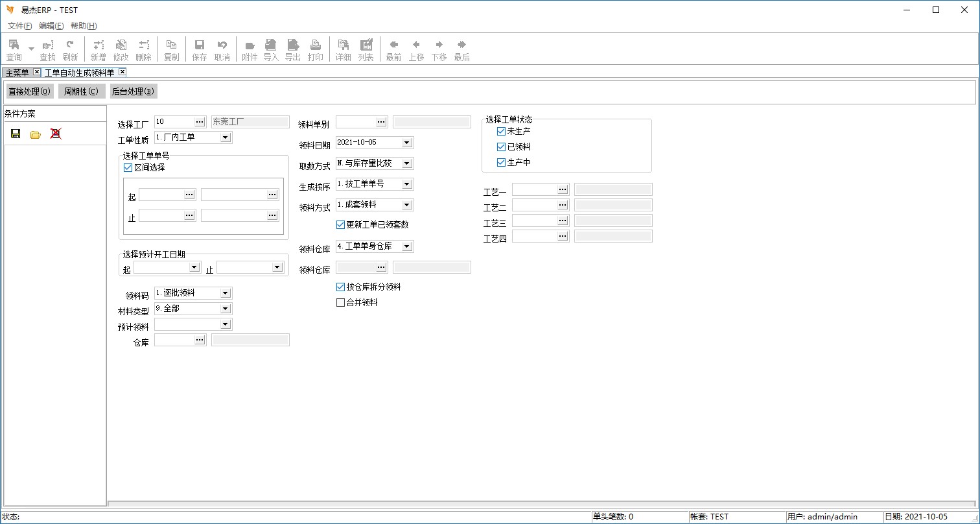Viewport: 980px width, 524px height.
Task: Open a condition scheme with the folder icon
Action: [x=36, y=134]
